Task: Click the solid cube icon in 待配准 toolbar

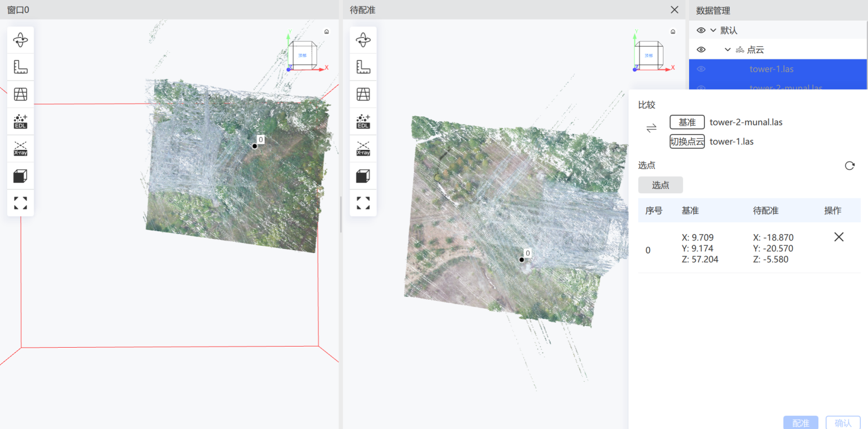Action: click(x=363, y=176)
